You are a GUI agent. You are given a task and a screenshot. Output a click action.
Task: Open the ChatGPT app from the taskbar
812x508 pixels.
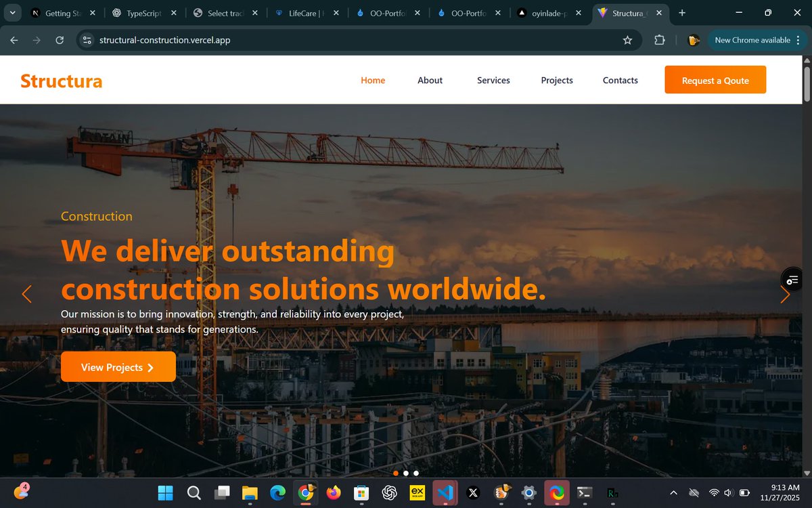point(389,493)
